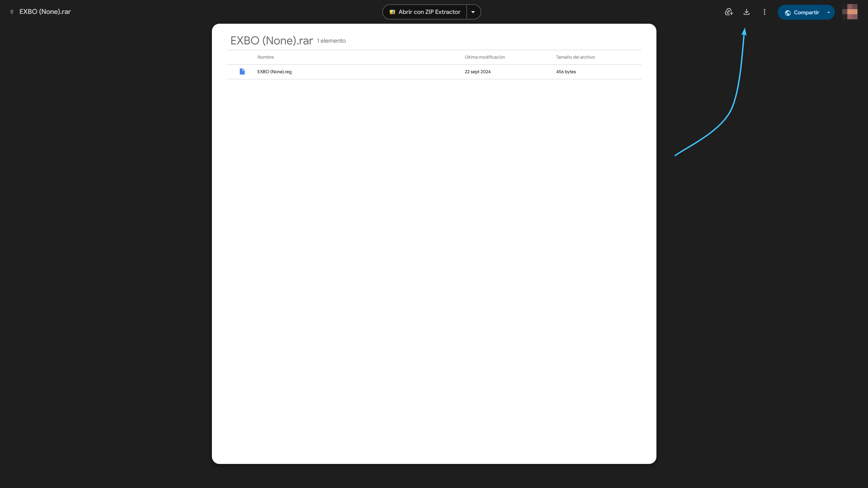
Task: Open the three-dot more actions menu
Action: pyautogui.click(x=764, y=12)
